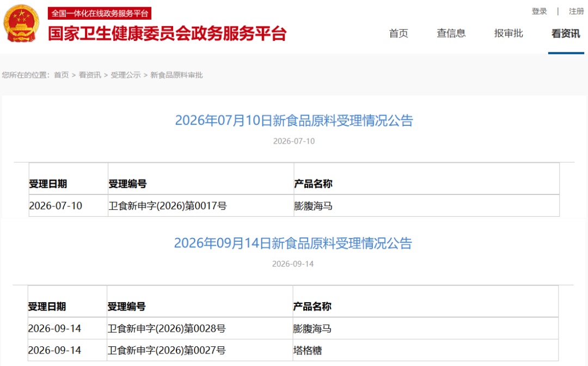The image size is (588, 366).
Task: Click the red 全国一体化在线政务服务平台 badge
Action: click(100, 14)
